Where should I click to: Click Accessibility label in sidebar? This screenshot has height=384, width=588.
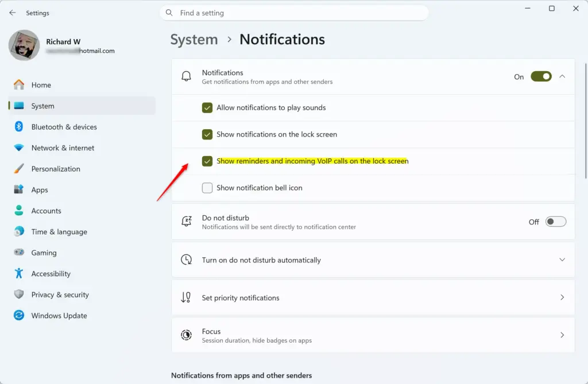pyautogui.click(x=51, y=274)
